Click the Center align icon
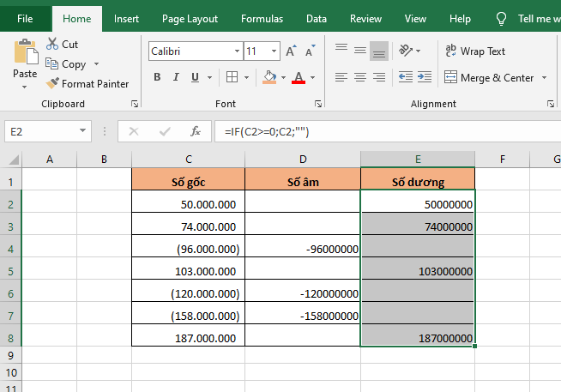The width and height of the screenshot is (561, 392). [359, 77]
